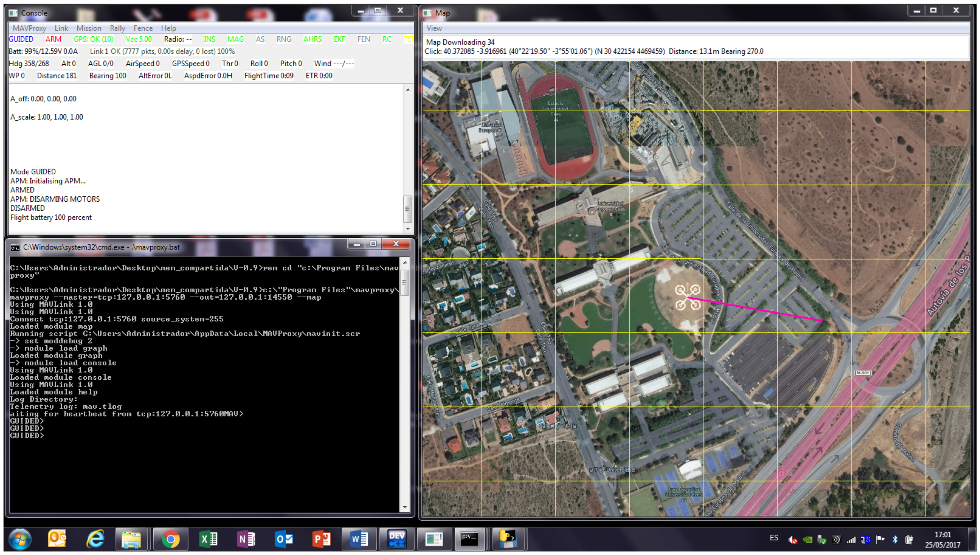Open the Mission menu in Console

(89, 28)
